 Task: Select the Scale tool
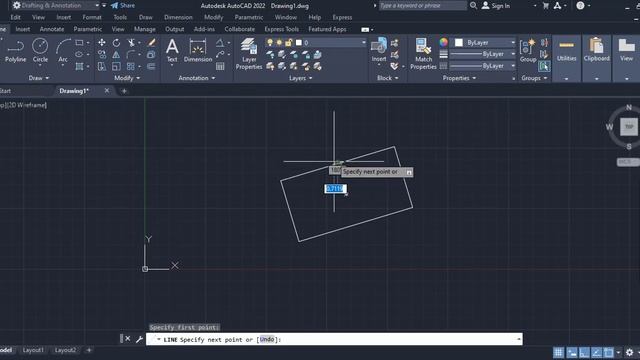116,66
